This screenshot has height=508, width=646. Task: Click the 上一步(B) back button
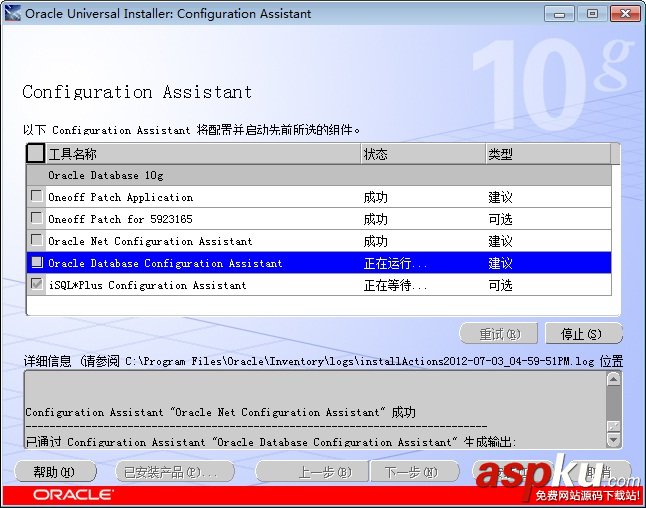click(312, 472)
